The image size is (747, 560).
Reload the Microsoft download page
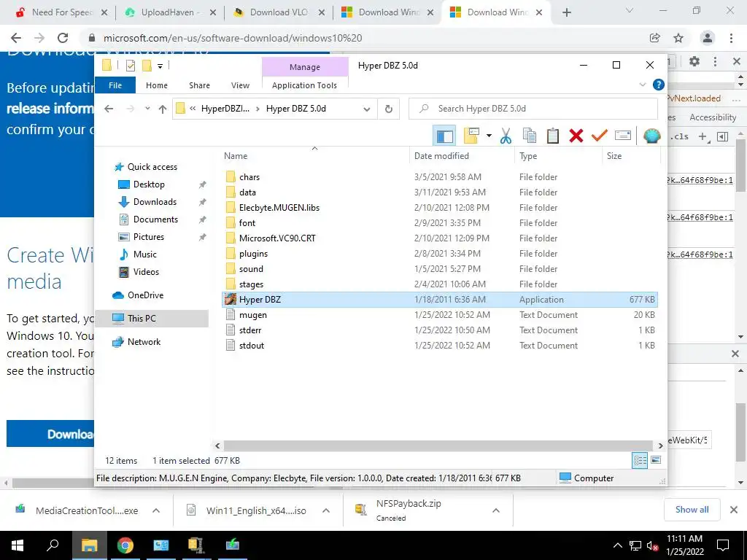[x=63, y=38]
